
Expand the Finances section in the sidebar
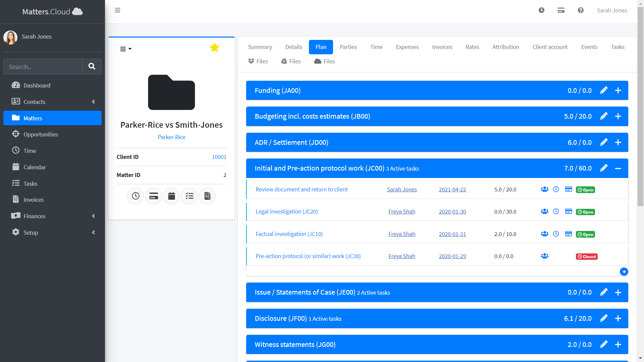click(x=93, y=216)
